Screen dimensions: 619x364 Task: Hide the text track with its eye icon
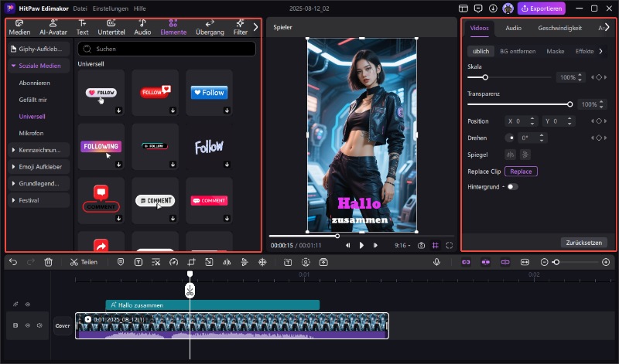click(28, 304)
